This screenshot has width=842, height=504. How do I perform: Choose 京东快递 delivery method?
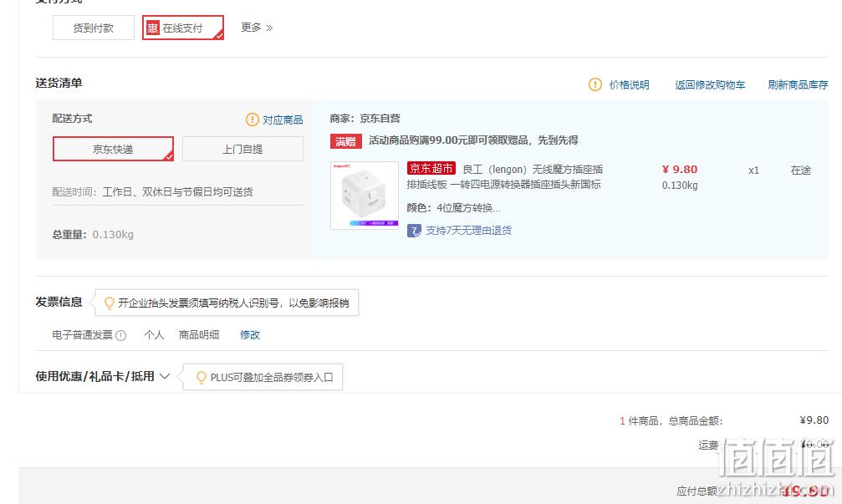[x=114, y=149]
